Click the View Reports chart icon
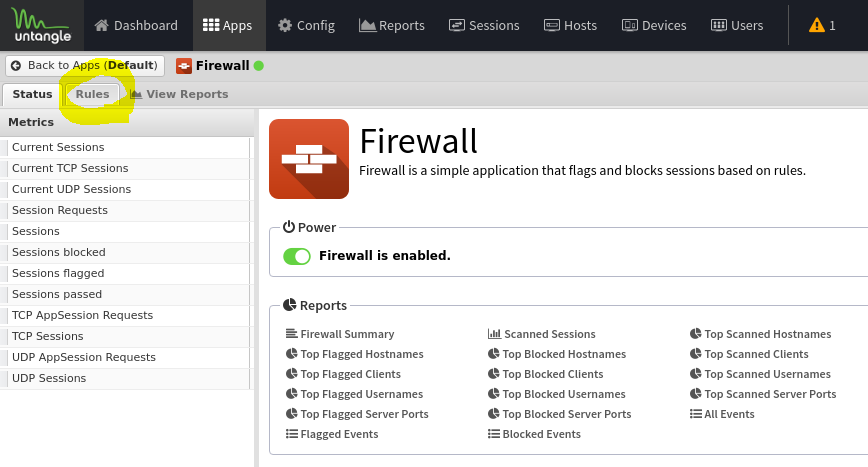 (x=136, y=94)
